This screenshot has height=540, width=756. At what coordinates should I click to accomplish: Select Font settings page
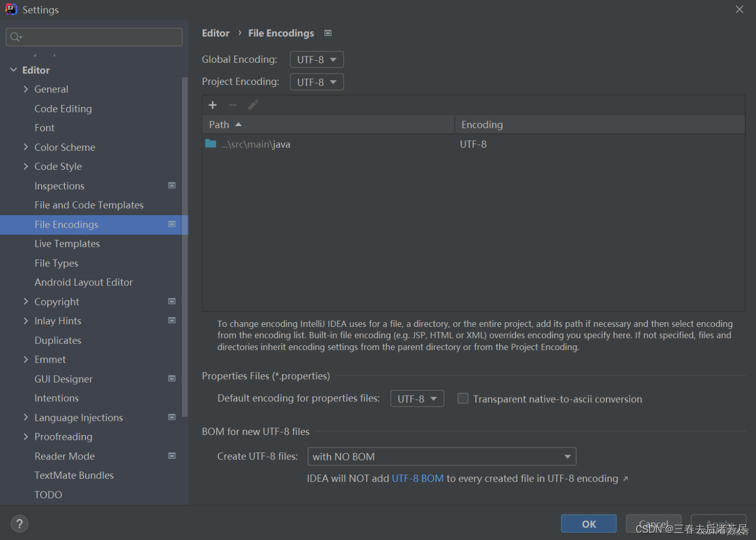(44, 128)
